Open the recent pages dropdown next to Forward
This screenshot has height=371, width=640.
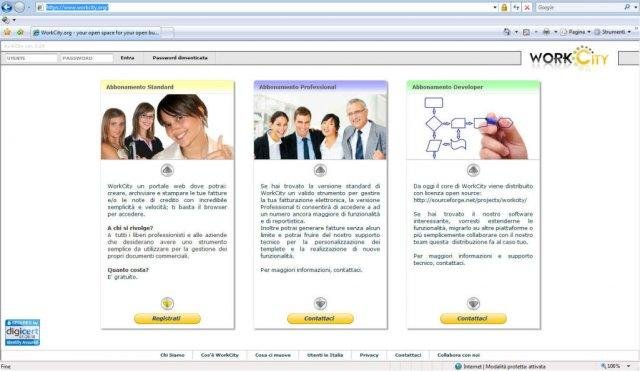point(29,7)
